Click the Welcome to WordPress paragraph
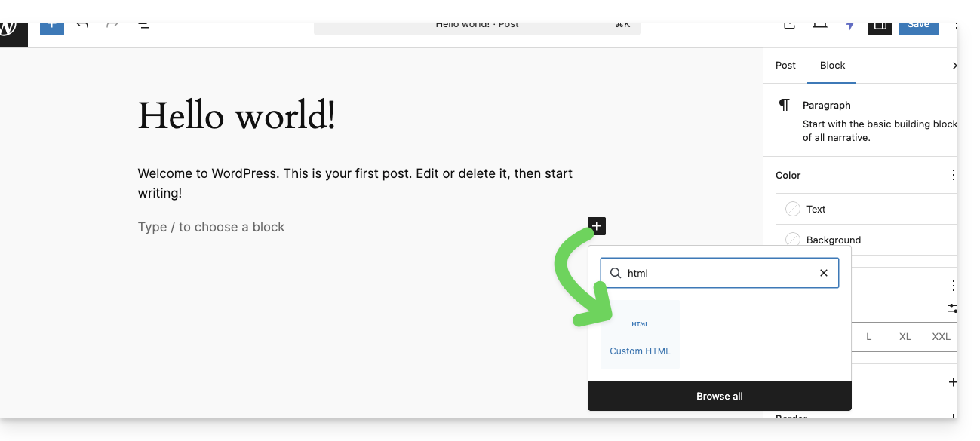Viewport: 980px width, 441px height. [355, 183]
